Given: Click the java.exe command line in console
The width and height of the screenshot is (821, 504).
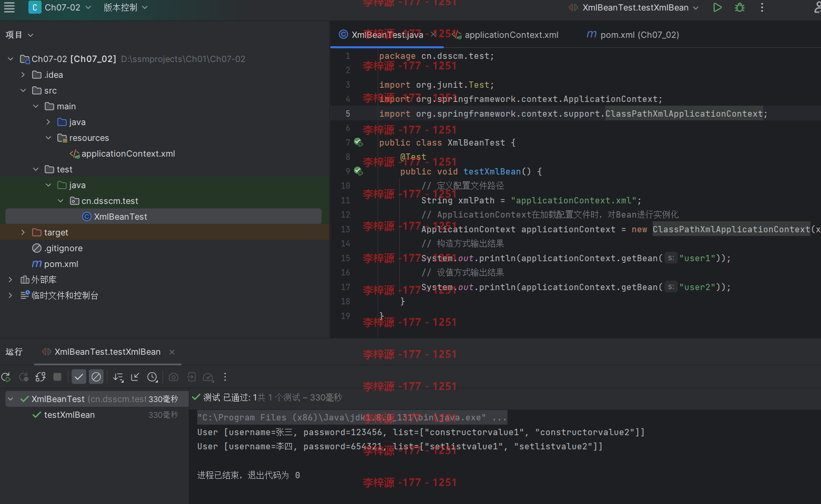Looking at the screenshot, I should (352, 417).
